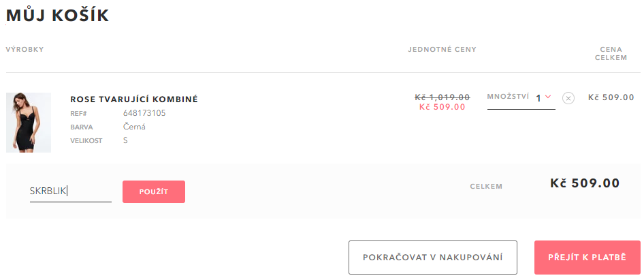Select the reference number 648173105

(x=144, y=113)
